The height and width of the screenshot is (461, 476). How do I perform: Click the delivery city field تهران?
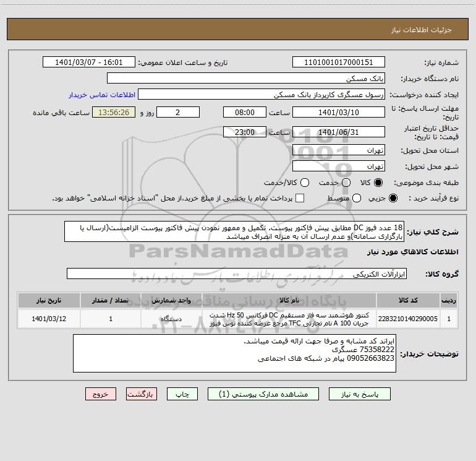point(339,166)
